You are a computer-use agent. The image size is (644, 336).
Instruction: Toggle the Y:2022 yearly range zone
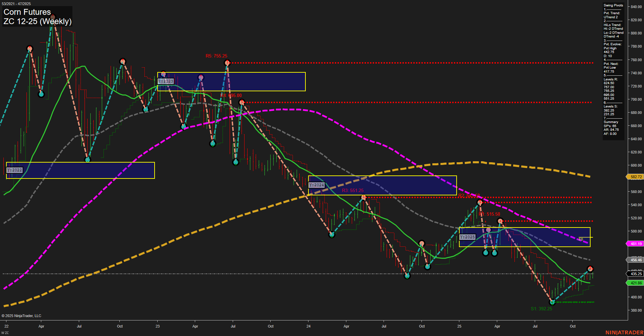pyautogui.click(x=15, y=170)
